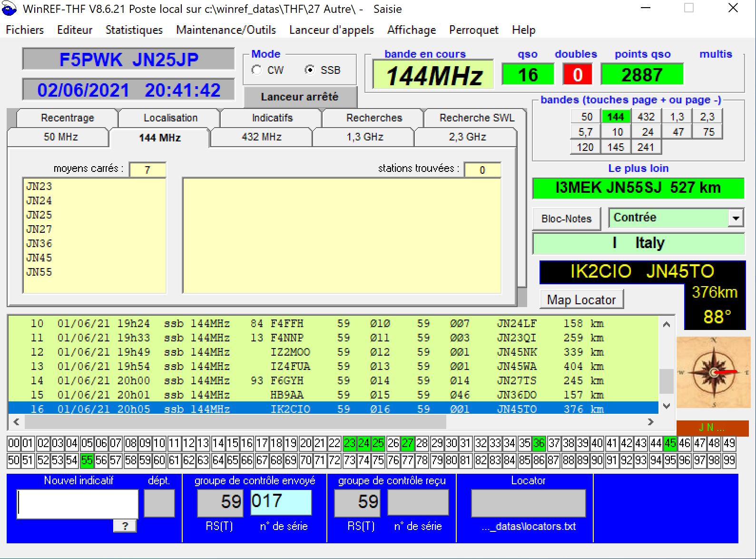Select band 50 button
The height and width of the screenshot is (559, 756).
click(586, 117)
